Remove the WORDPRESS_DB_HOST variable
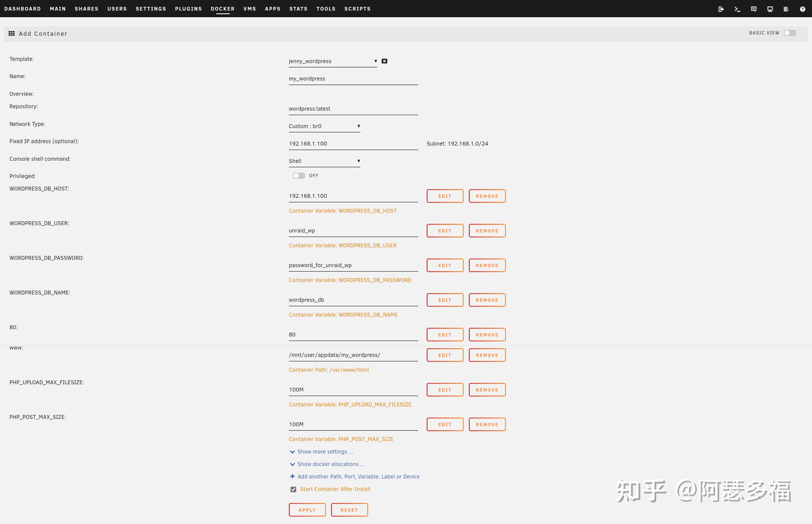Screen dimensions: 812x524 [487, 196]
